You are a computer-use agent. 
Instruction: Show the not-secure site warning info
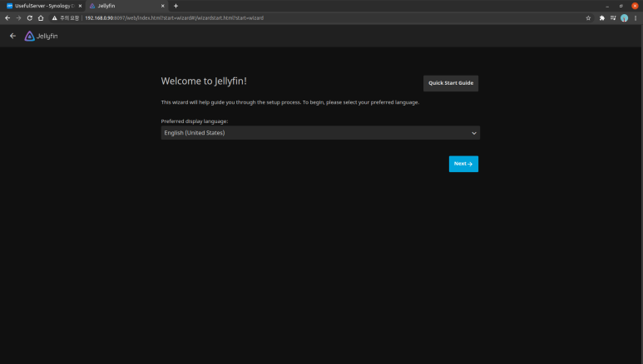click(x=65, y=18)
